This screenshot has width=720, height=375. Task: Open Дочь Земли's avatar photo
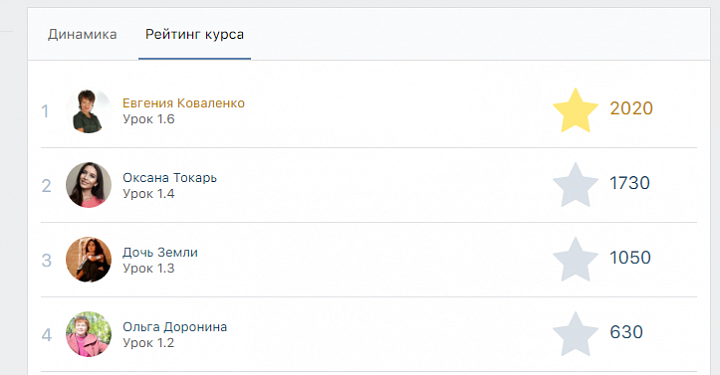(x=89, y=260)
